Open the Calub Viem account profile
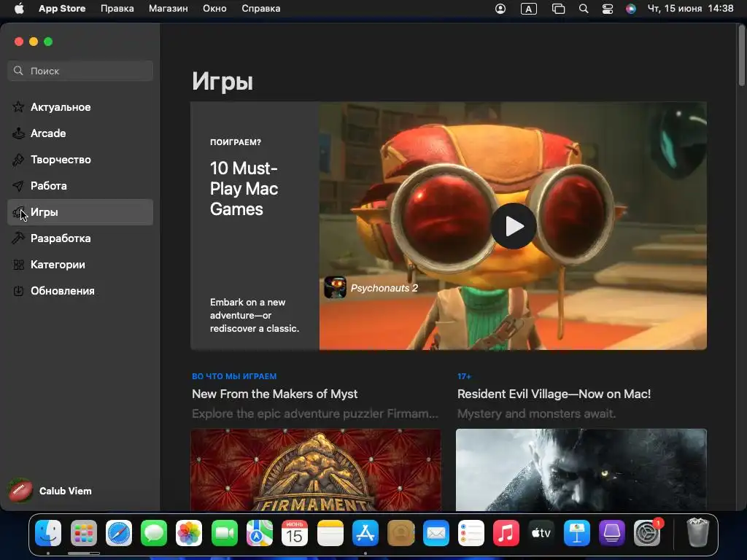 [50, 491]
